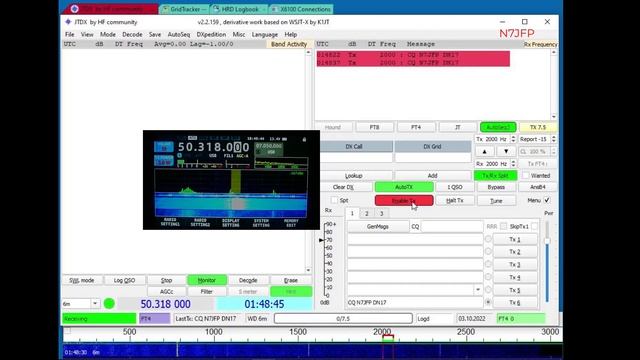Toggle the green Monitor button
640x360 pixels.
[x=207, y=280]
